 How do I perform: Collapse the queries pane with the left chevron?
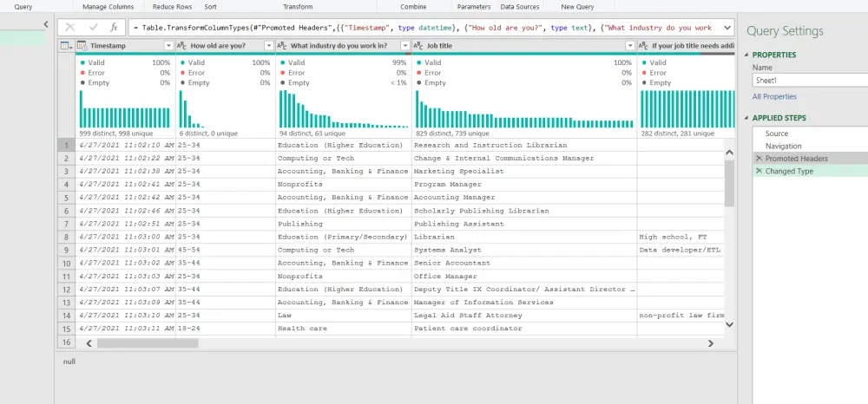(x=46, y=24)
